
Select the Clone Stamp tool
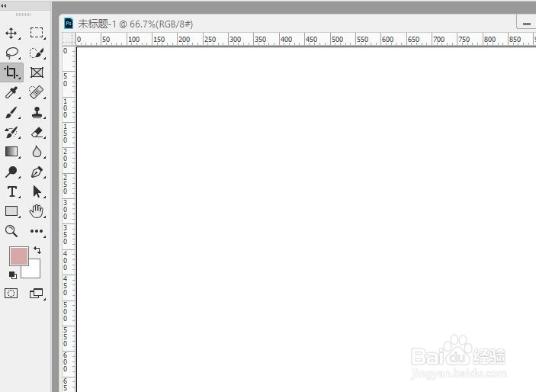point(37,112)
